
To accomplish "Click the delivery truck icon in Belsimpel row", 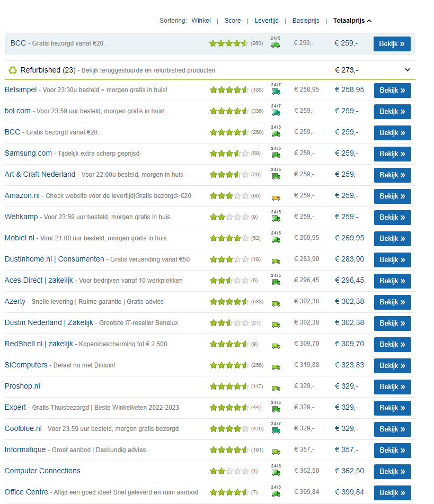I will pyautogui.click(x=276, y=92).
